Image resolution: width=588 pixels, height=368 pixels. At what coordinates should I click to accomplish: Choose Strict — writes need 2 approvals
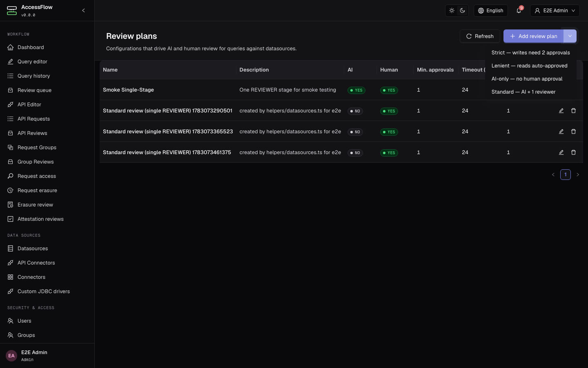coord(530,53)
